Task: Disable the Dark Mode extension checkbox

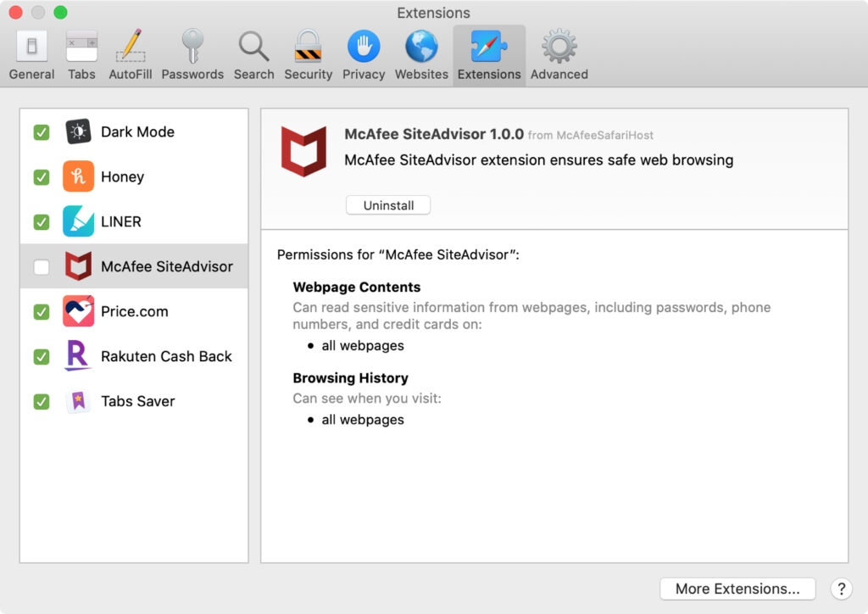Action: [x=42, y=132]
